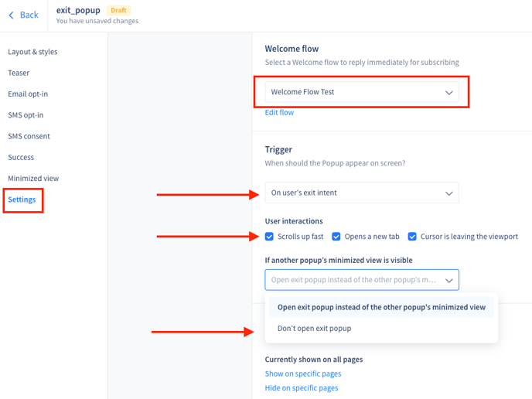Expand the Welcome flow dropdown chevron
Viewport: 532px width, 399px height.
(x=448, y=93)
